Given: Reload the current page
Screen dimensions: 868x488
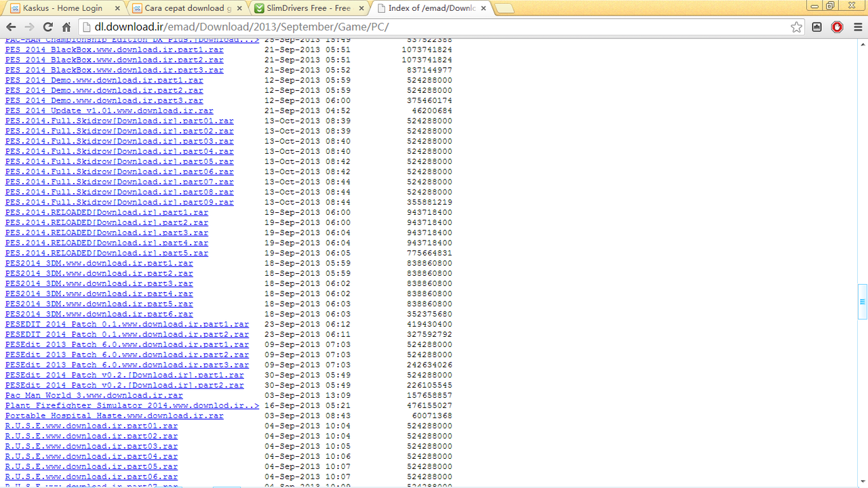Looking at the screenshot, I should 47,27.
